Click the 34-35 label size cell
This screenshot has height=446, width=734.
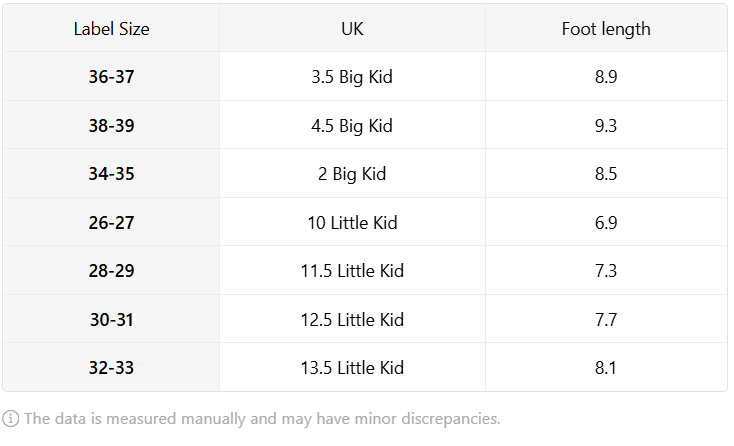pyautogui.click(x=111, y=174)
